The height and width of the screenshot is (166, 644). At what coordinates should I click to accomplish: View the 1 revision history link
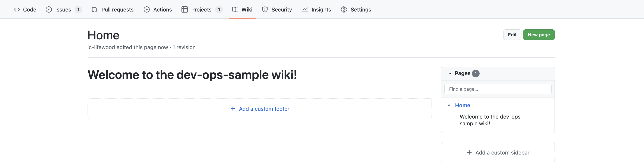point(184,47)
